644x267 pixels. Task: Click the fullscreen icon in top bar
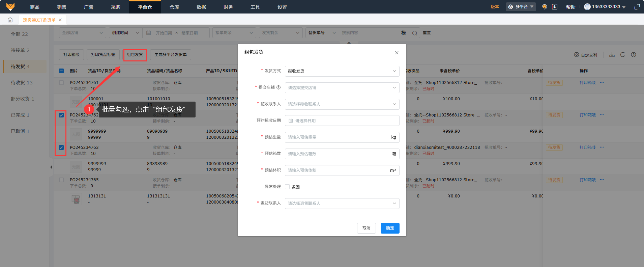[x=637, y=7]
